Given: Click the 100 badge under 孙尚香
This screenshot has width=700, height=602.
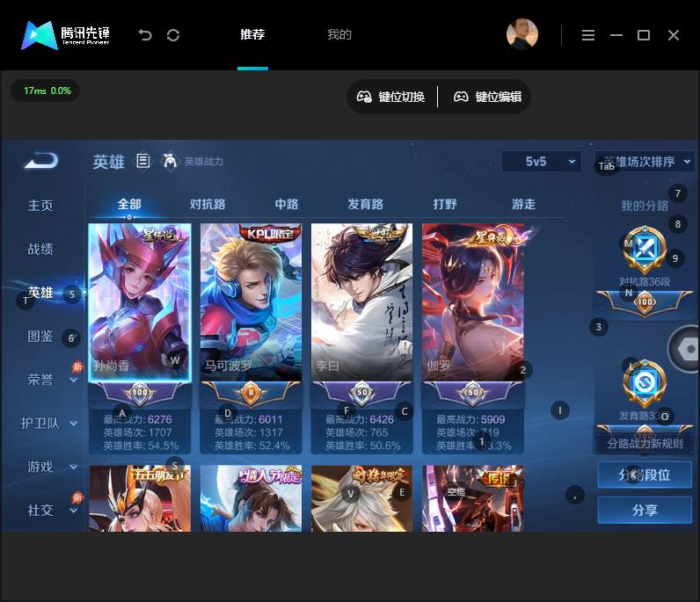Looking at the screenshot, I should [x=140, y=392].
